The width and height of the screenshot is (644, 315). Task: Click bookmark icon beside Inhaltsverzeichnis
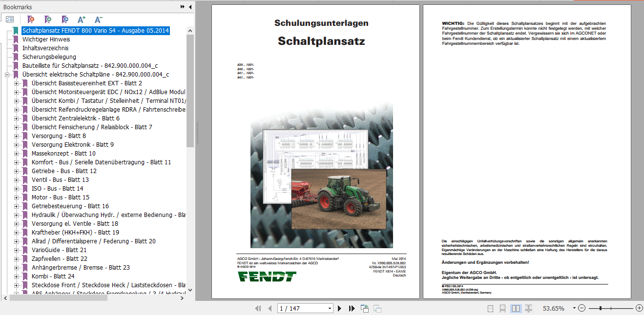pos(16,48)
